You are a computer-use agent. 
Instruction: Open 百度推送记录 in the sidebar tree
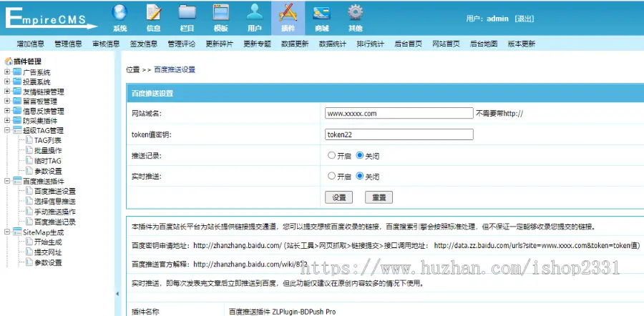click(55, 222)
